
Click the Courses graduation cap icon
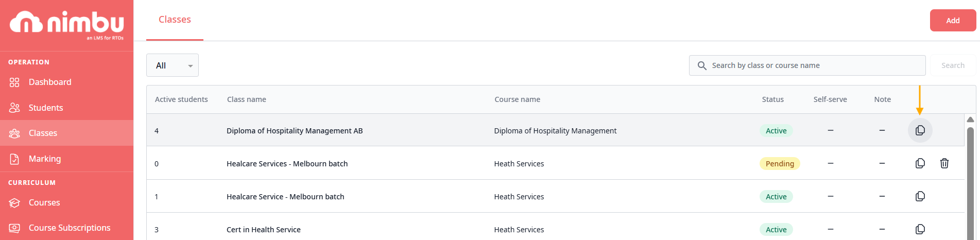click(14, 203)
